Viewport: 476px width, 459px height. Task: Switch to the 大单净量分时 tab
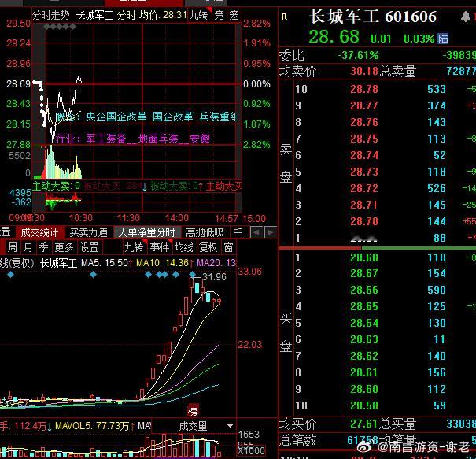tap(147, 233)
